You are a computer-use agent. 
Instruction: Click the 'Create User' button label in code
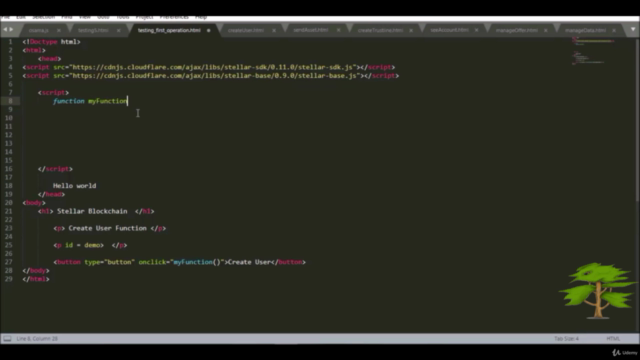coord(249,262)
